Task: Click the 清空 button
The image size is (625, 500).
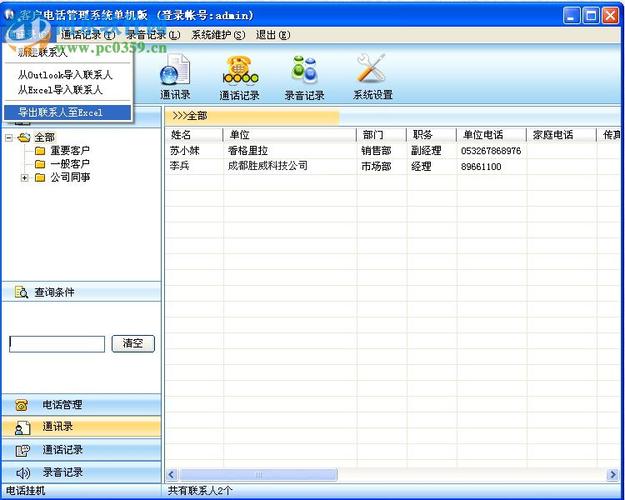Action: [133, 344]
